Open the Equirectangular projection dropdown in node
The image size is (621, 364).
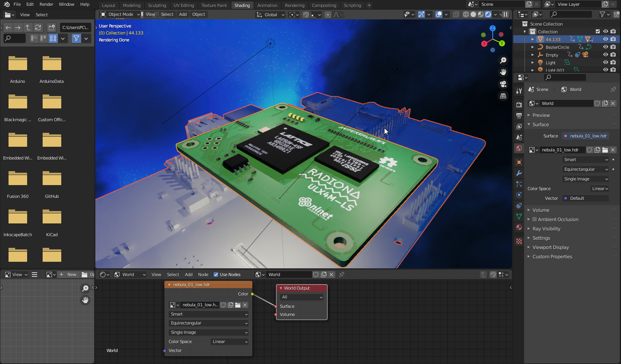point(209,323)
